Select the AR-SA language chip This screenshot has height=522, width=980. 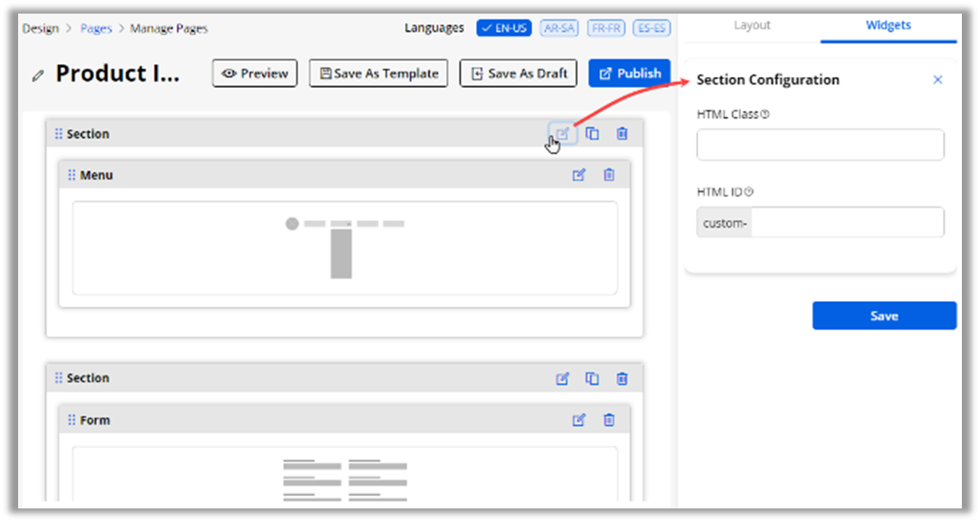[558, 28]
